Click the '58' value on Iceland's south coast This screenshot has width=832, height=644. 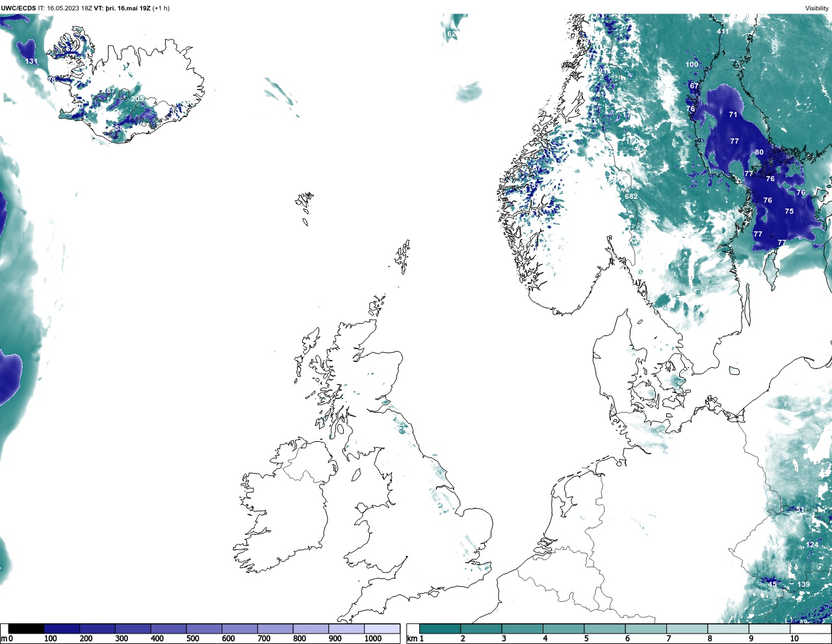click(119, 129)
